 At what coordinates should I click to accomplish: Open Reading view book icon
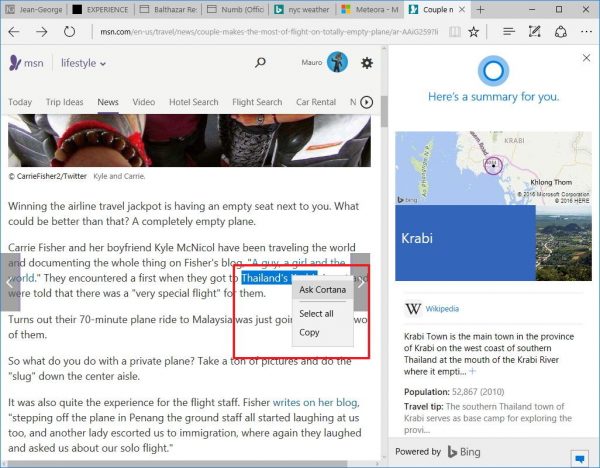[x=455, y=32]
